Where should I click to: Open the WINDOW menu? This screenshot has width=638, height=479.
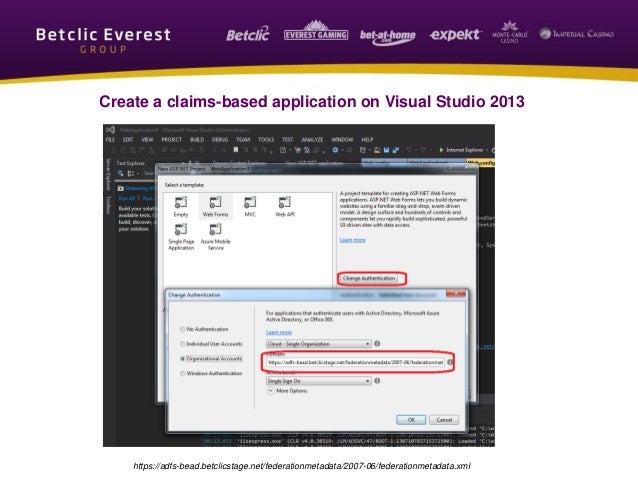tap(342, 140)
